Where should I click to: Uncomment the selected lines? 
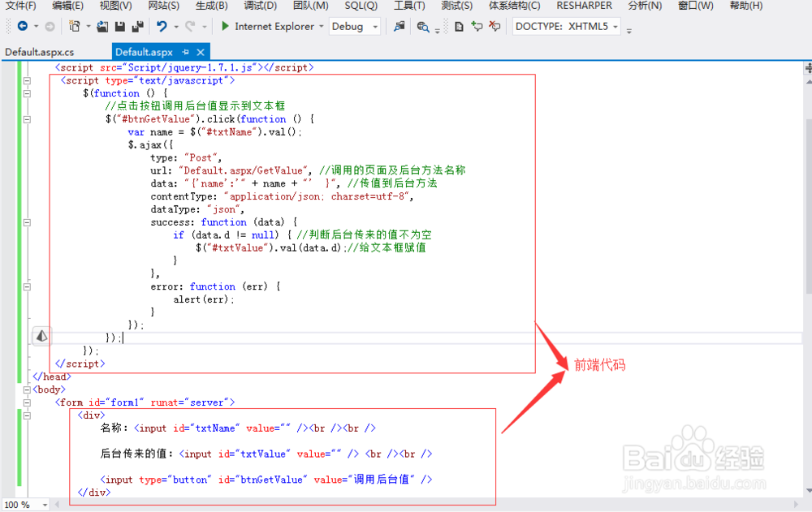[x=495, y=26]
